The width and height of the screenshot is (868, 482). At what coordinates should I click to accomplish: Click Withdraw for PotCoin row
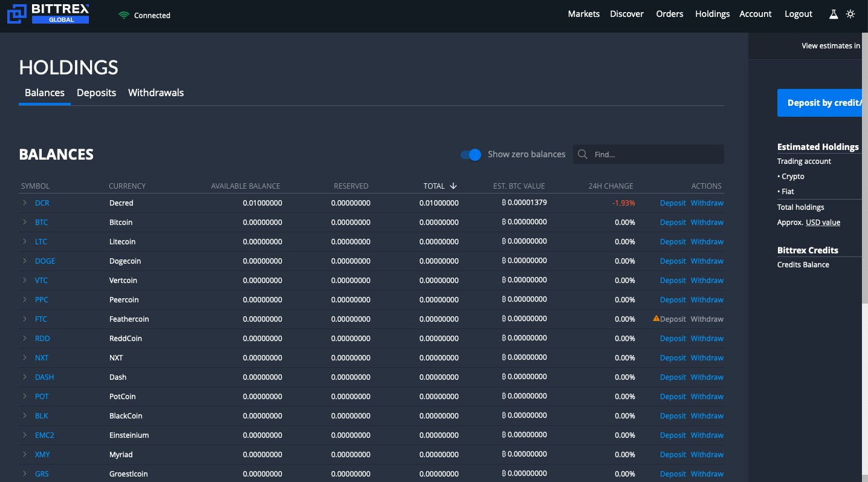707,396
